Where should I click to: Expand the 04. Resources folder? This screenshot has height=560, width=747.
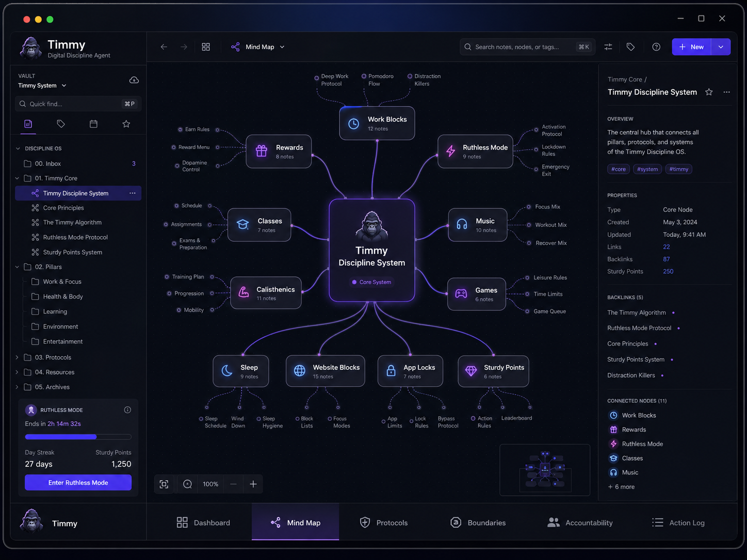coord(17,372)
